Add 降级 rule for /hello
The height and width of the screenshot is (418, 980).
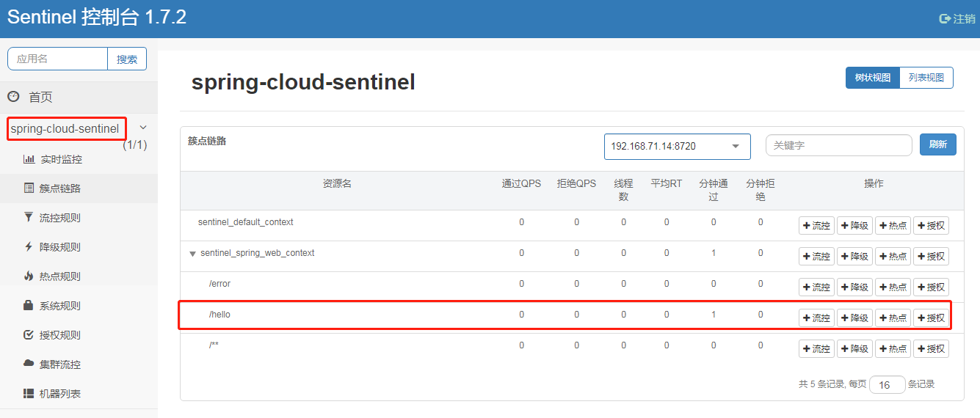(854, 318)
